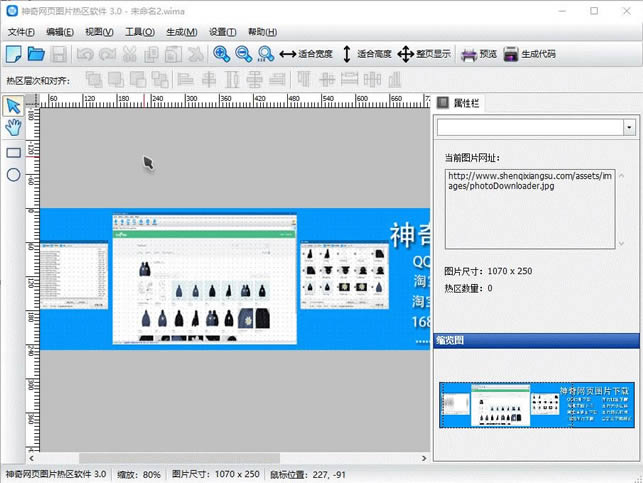
Task: Click the fourth hotspot layer order icon
Action: [x=160, y=80]
